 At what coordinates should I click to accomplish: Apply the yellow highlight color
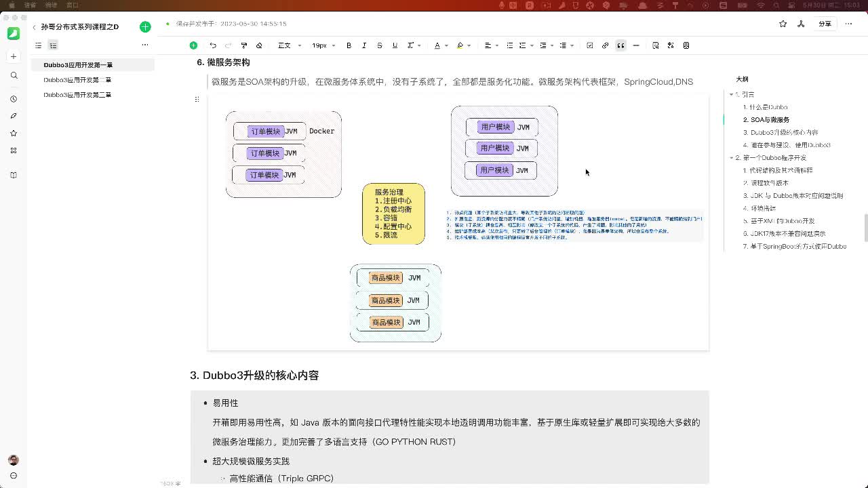[460, 45]
